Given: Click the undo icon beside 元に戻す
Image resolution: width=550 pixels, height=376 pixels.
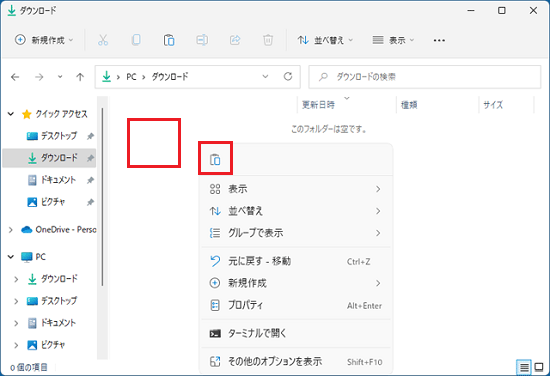Looking at the screenshot, I should click(215, 261).
